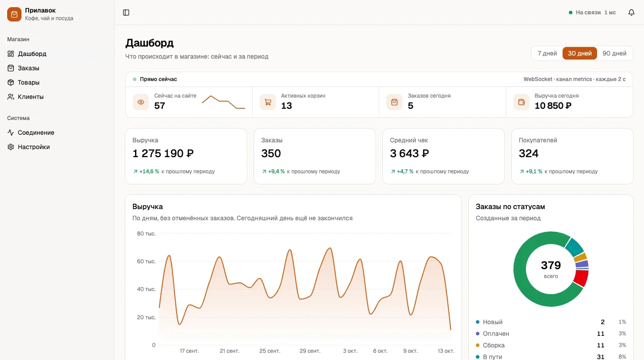644x360 pixels.
Task: Open Соединение in the Система group
Action: click(x=57, y=133)
